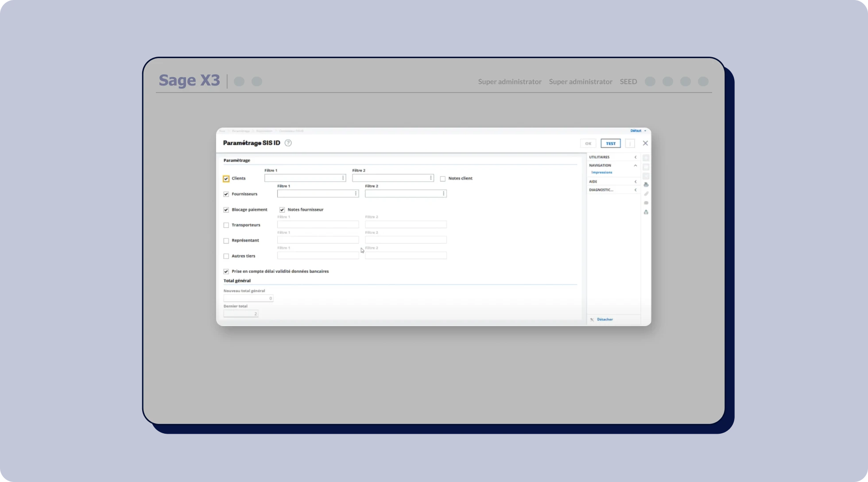
Task: Expand the Aide section
Action: click(635, 182)
